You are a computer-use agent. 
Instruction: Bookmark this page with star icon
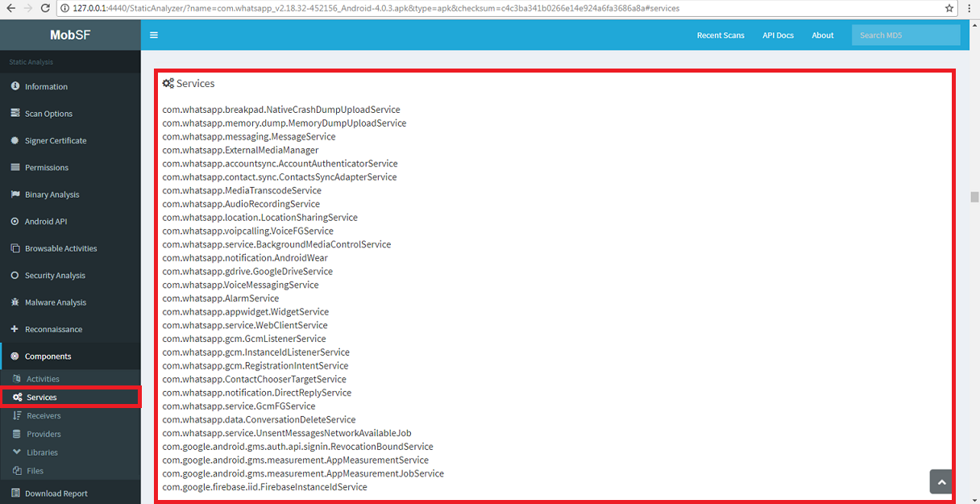pos(949,8)
